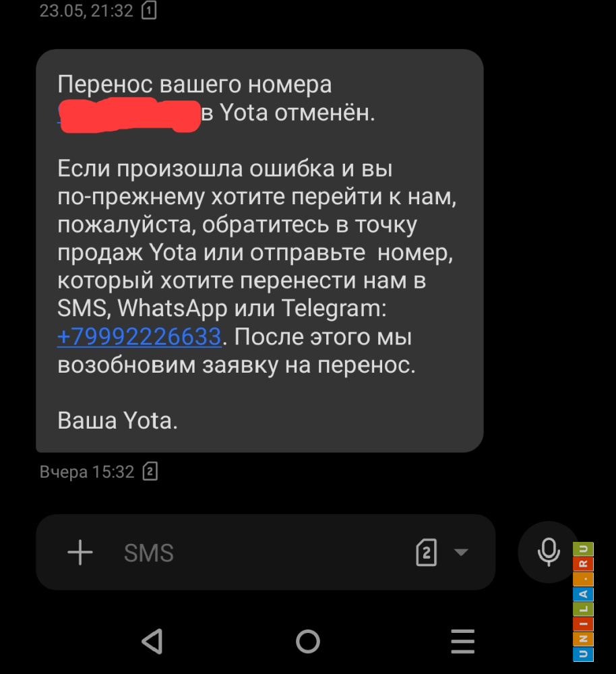Image resolution: width=616 pixels, height=674 pixels.
Task: Tap the plus attachment icon
Action: point(80,553)
